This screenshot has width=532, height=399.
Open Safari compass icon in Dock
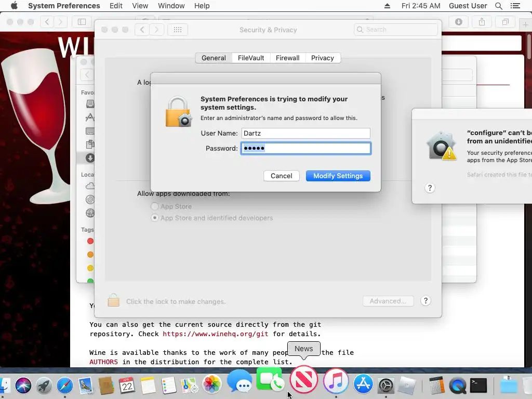click(65, 385)
